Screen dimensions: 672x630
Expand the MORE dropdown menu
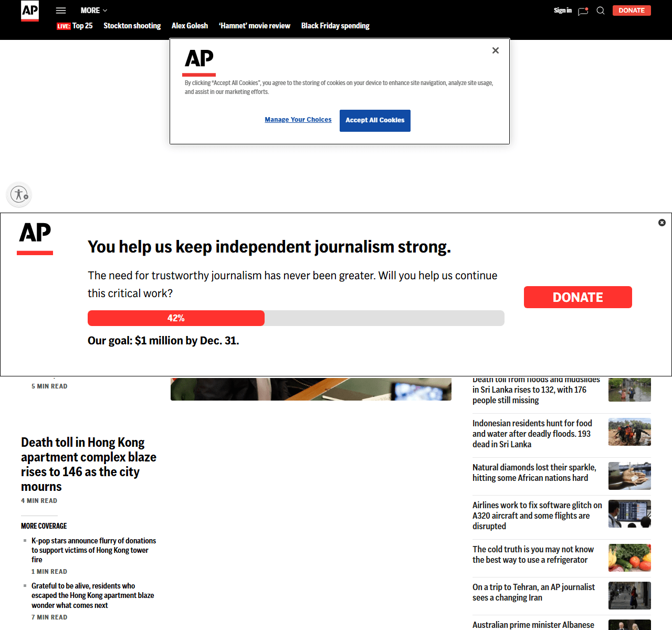[94, 10]
